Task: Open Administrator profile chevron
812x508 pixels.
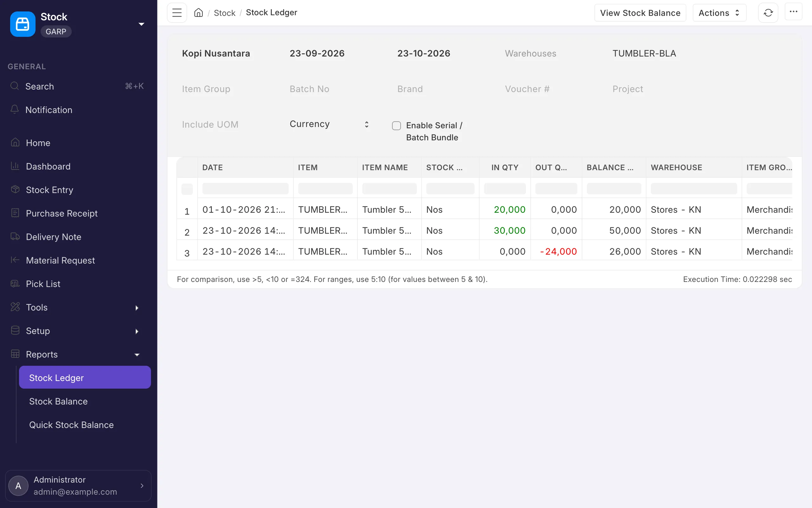Action: [142, 485]
